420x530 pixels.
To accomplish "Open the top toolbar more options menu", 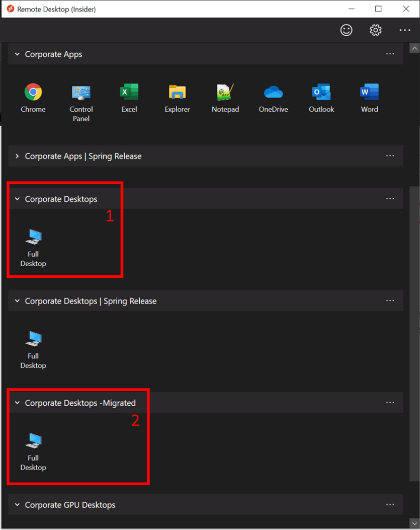I will tap(405, 30).
